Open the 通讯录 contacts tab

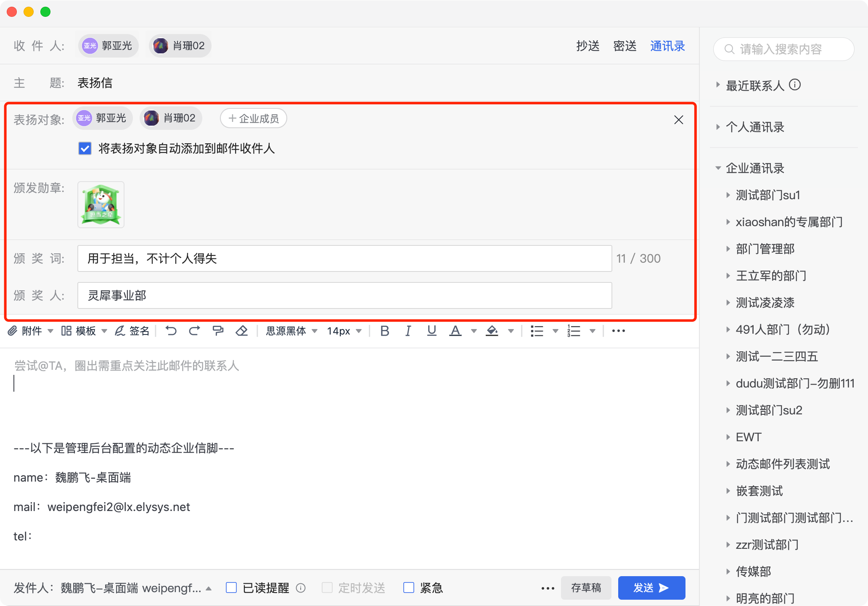pos(667,46)
